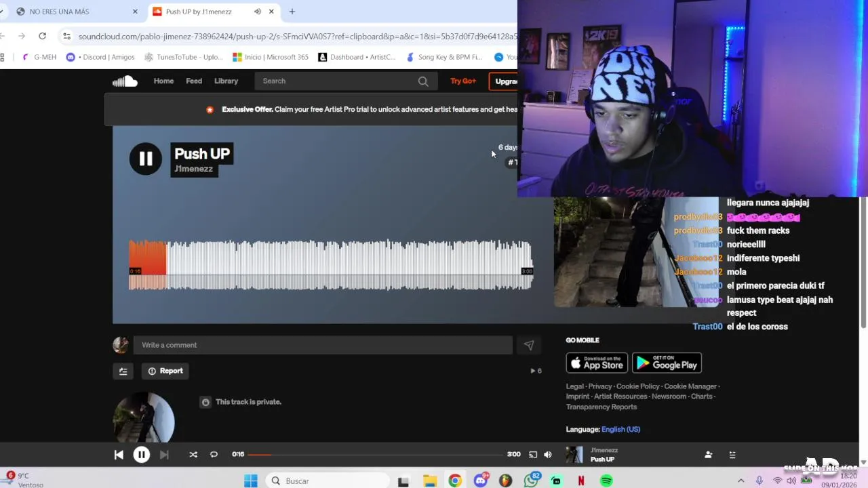This screenshot has height=488, width=868.
Task: Open site information icon in address bar
Action: point(66,36)
